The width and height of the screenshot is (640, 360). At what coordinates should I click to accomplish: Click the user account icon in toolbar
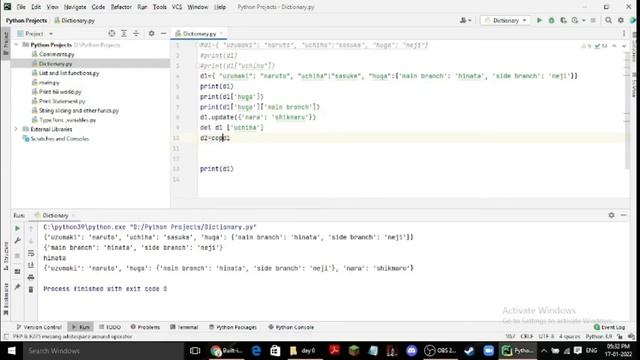(x=465, y=20)
